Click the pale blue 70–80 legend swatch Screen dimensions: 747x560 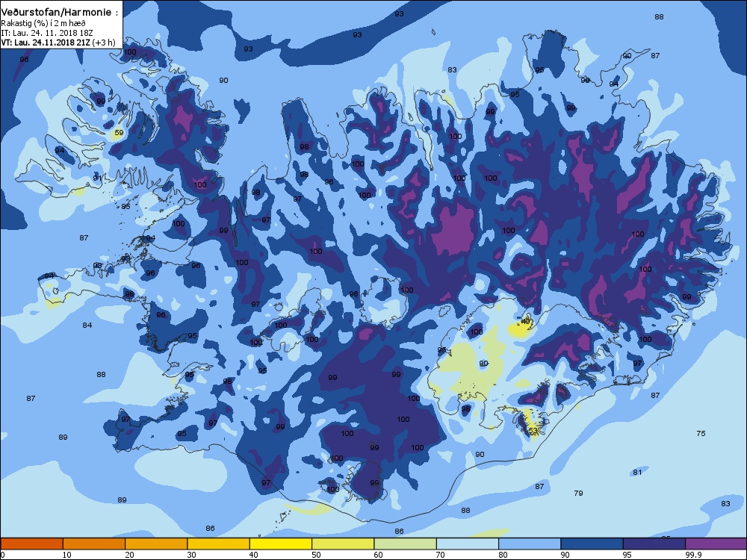[468, 544]
